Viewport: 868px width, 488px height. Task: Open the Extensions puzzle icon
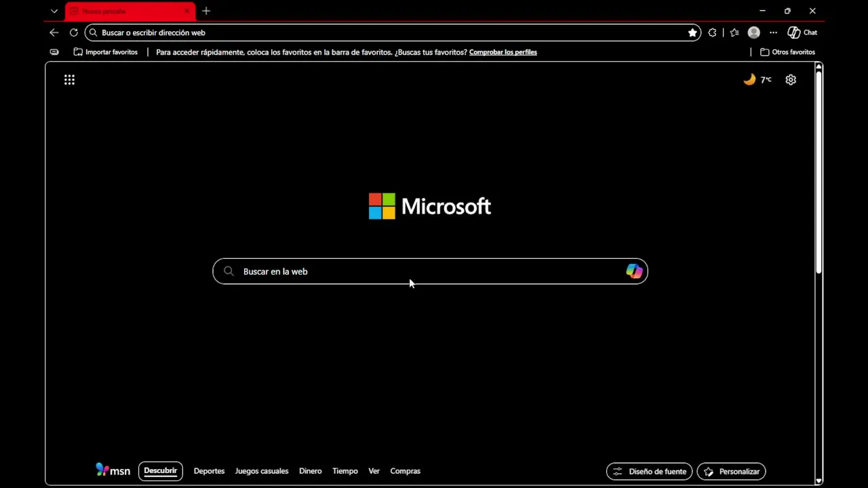(712, 33)
